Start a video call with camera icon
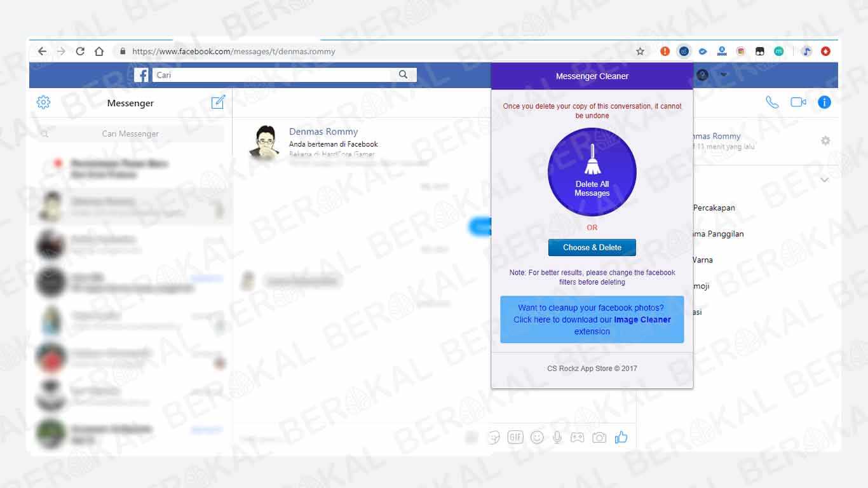Viewport: 868px width, 488px height. (798, 102)
